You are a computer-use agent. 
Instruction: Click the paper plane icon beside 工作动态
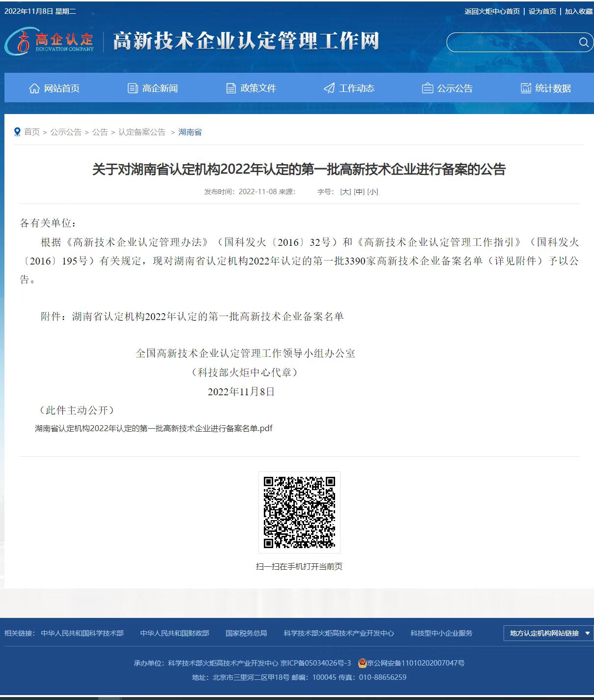[x=329, y=88]
